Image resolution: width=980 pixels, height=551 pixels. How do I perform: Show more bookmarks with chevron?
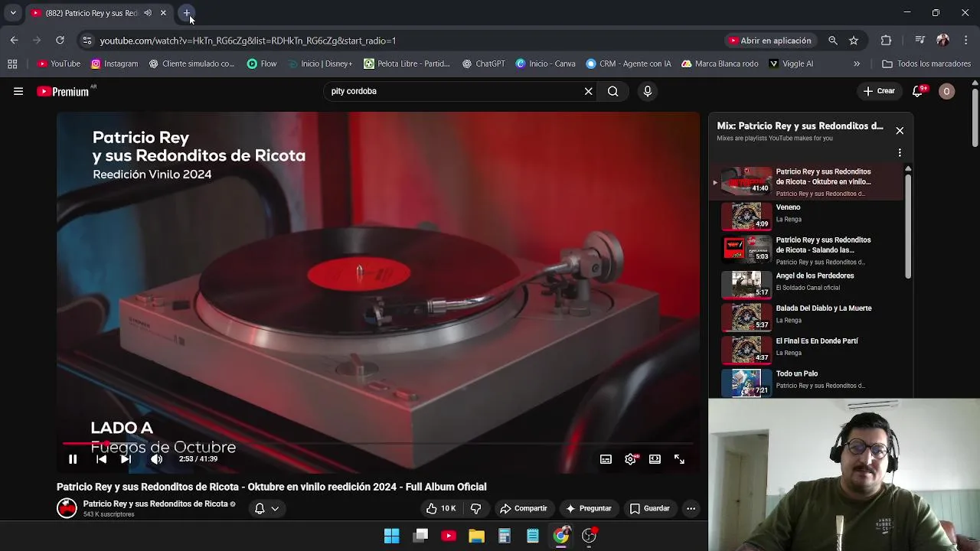point(857,64)
